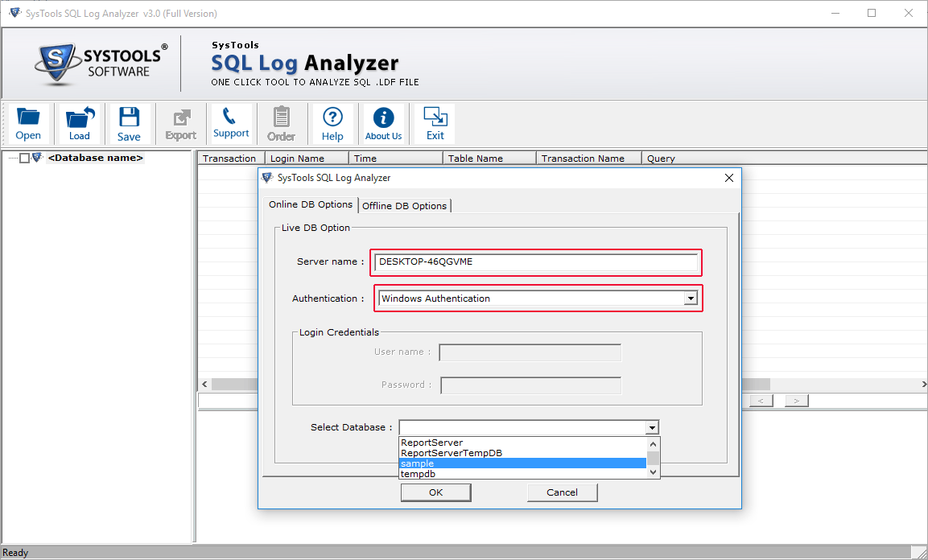Click the Server name input field
Screen dimensions: 928x560
536,262
